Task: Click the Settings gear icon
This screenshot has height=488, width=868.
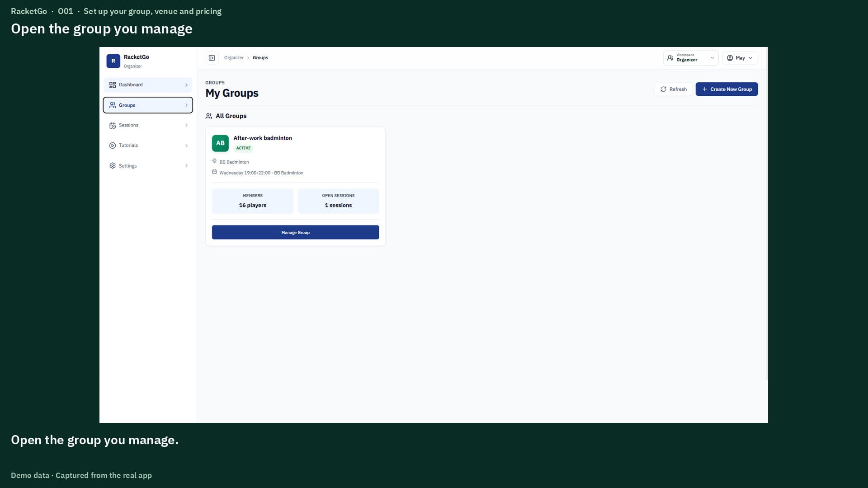Action: [x=113, y=166]
